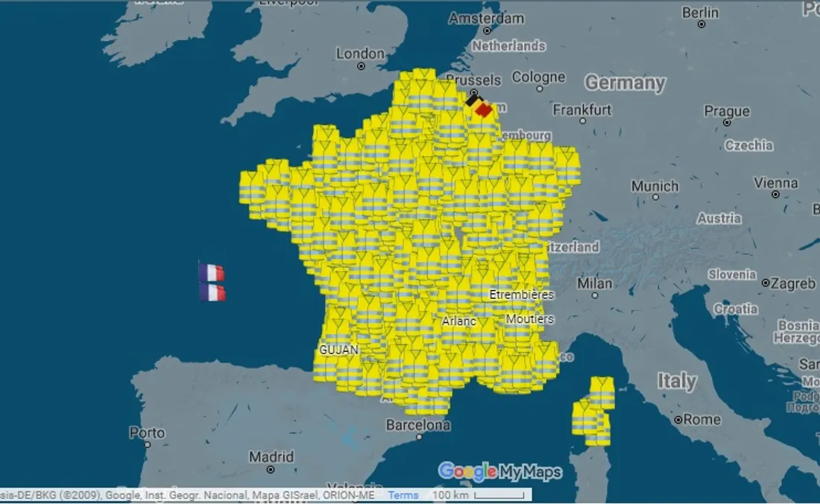Viewport: 820px width, 504px height.
Task: Click the Rome city marker
Action: coord(678,420)
